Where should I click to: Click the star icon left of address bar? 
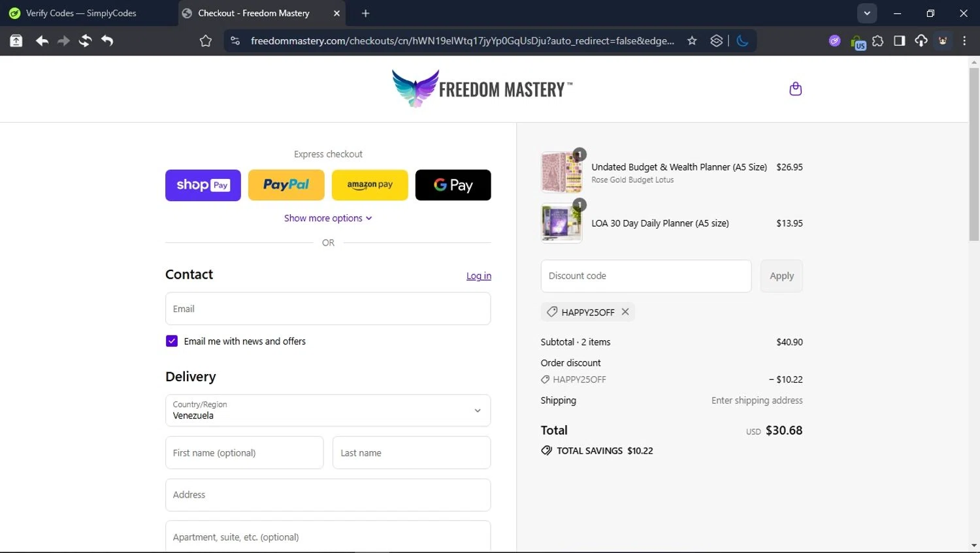[x=206, y=41]
